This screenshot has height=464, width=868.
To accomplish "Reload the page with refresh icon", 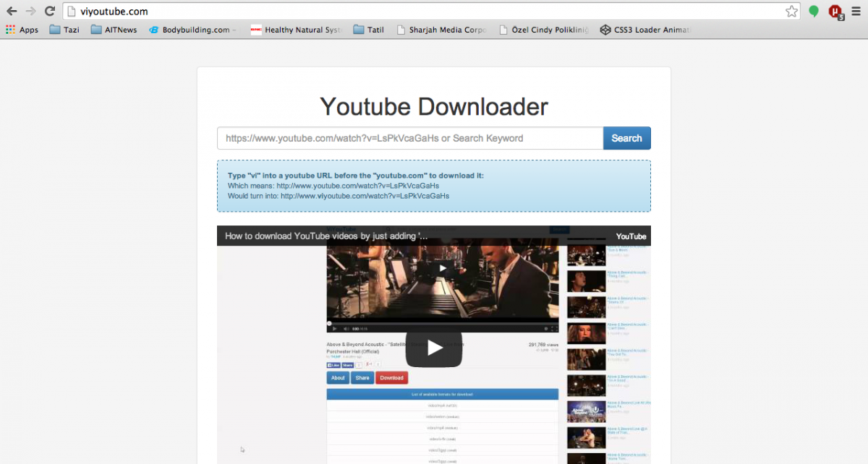I will pyautogui.click(x=50, y=11).
